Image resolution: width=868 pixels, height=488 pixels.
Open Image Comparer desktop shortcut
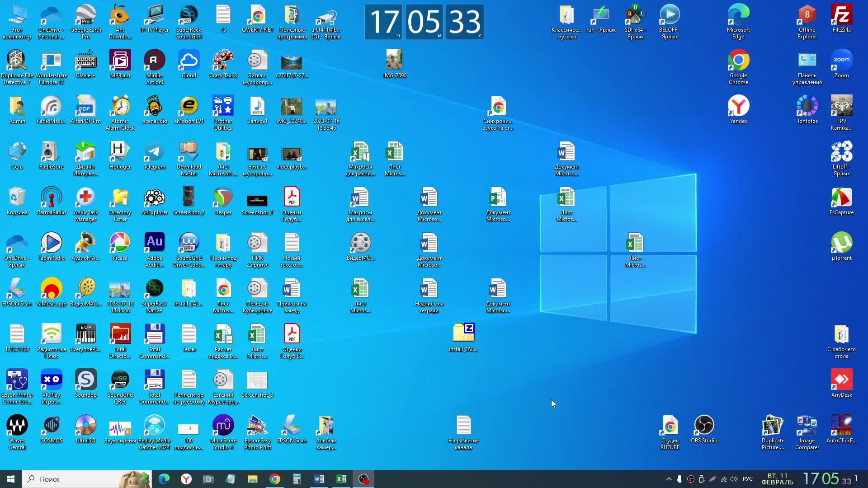coord(807,432)
